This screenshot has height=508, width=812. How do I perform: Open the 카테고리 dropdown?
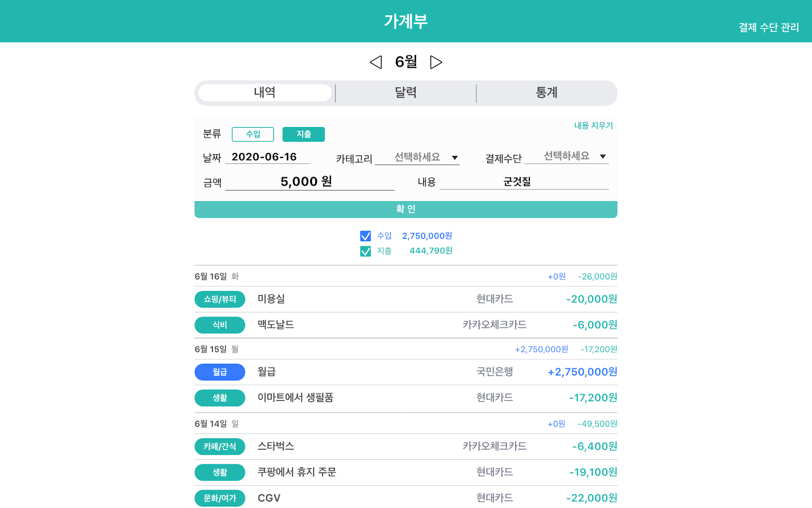417,157
